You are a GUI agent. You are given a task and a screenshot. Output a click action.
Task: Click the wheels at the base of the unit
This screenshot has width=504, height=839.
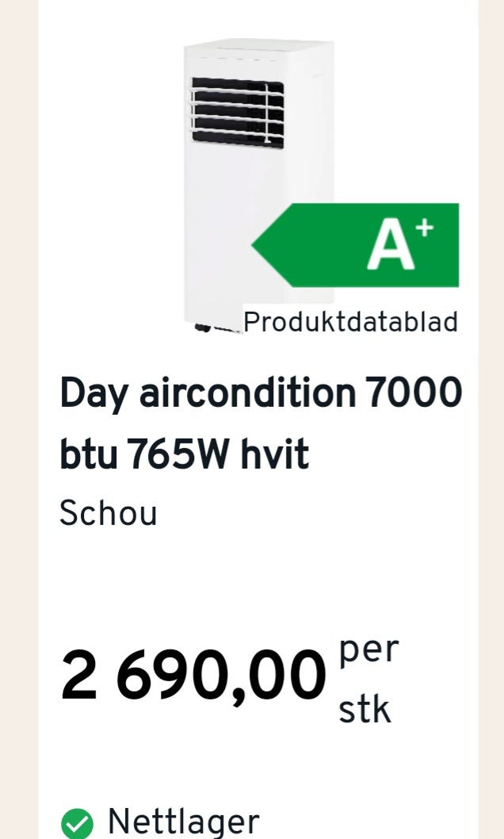point(204,327)
